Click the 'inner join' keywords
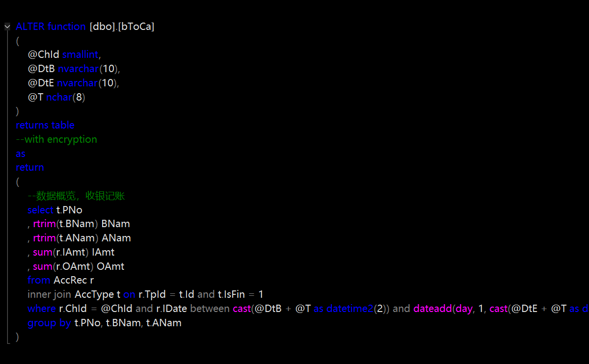 (49, 295)
